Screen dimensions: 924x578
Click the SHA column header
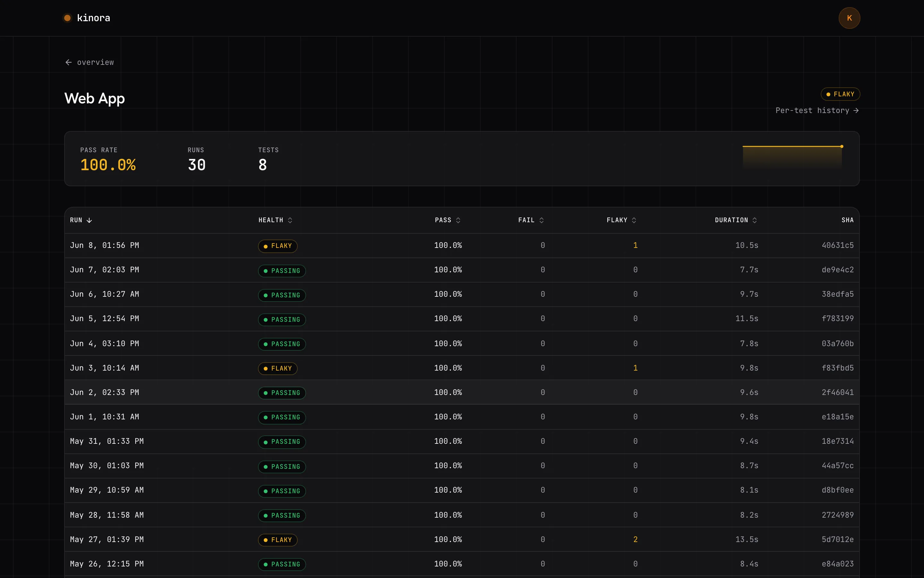click(848, 220)
